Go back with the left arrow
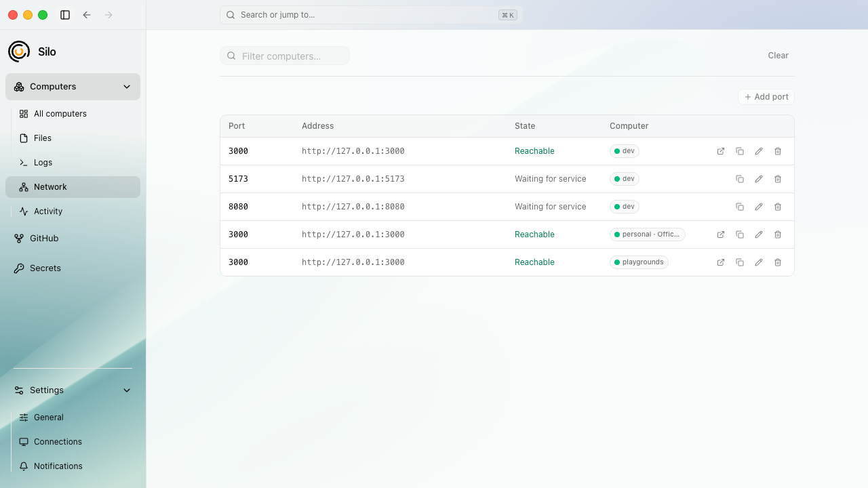Viewport: 868px width, 488px height. pyautogui.click(x=87, y=15)
